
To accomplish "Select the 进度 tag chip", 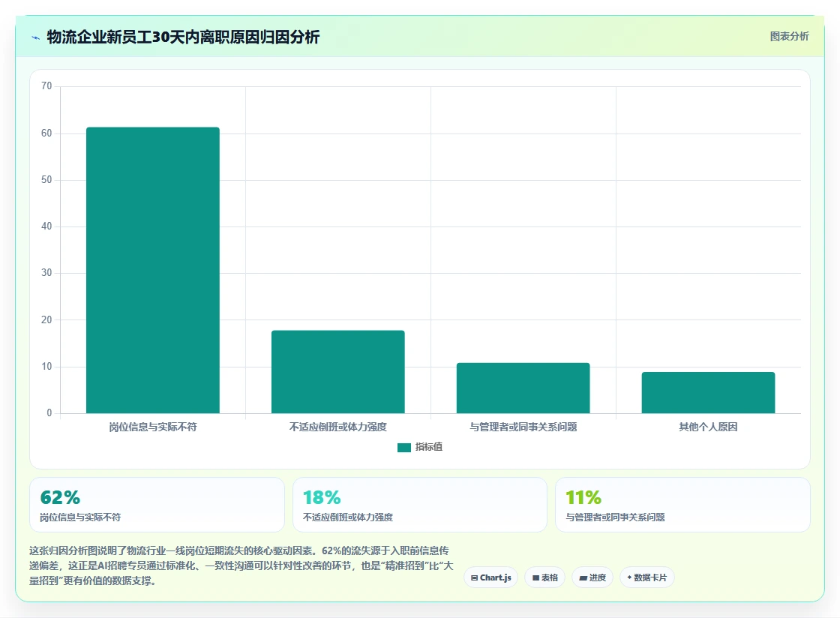I will click(x=592, y=577).
